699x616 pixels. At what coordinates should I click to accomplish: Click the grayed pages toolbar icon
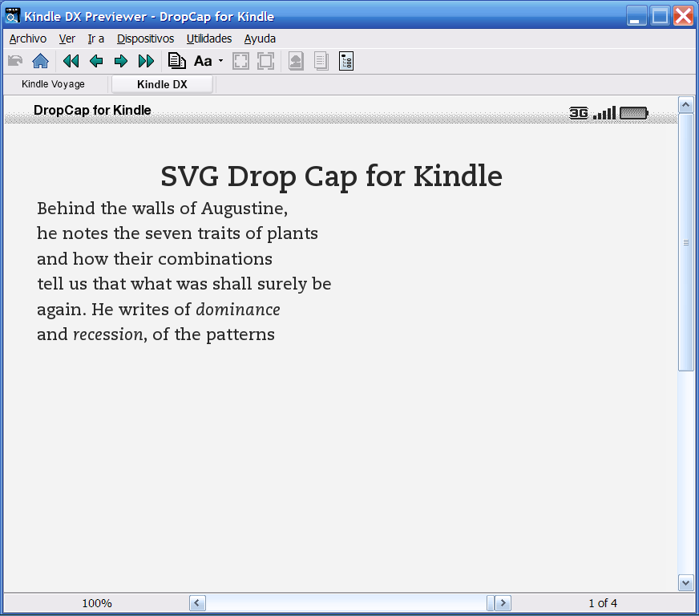click(321, 61)
